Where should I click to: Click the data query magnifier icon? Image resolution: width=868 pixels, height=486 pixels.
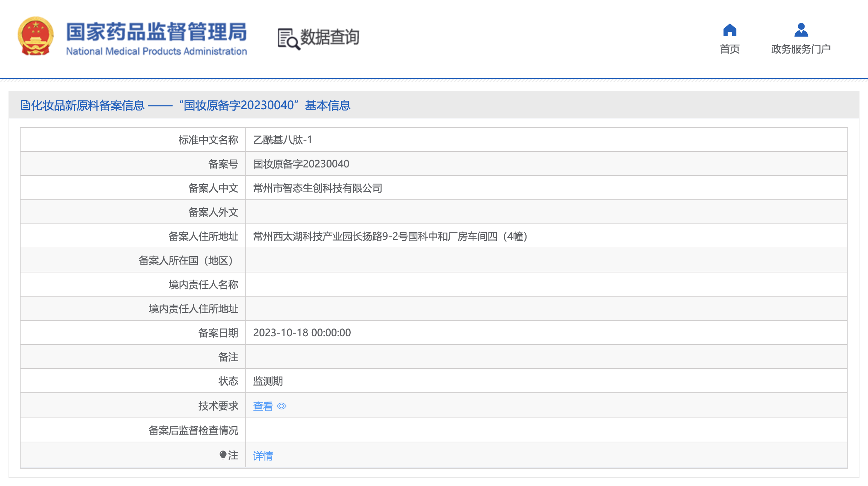pyautogui.click(x=288, y=39)
